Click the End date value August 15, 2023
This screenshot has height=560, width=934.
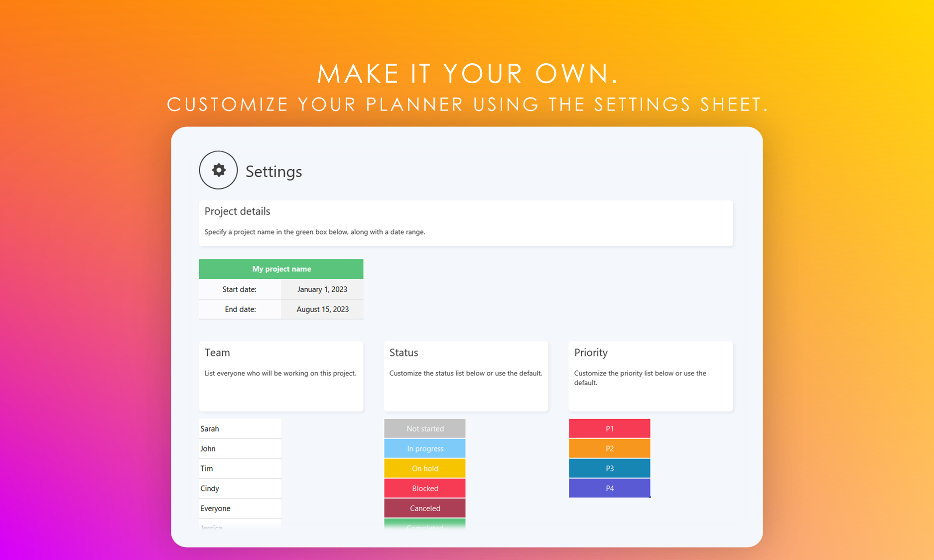[322, 309]
